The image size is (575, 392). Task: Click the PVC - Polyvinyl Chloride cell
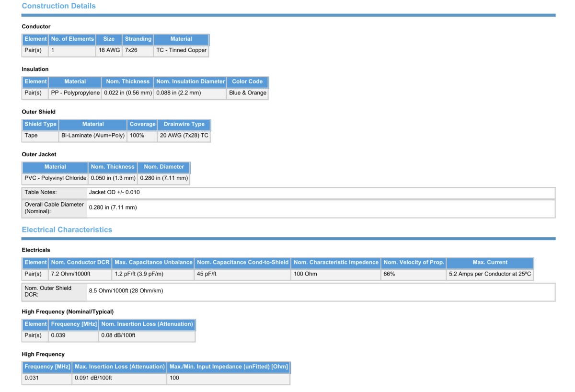pos(55,178)
